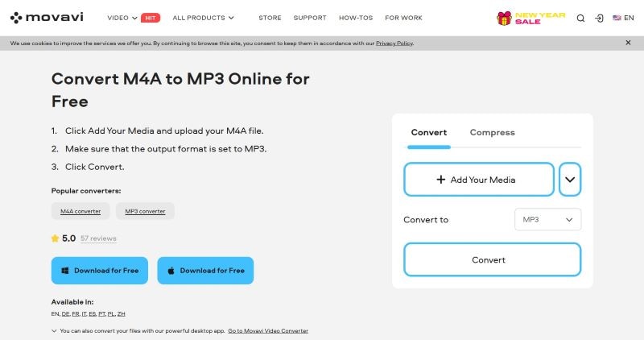This screenshot has width=644, height=340.
Task: Click the 5.0 rating value
Action: tap(69, 238)
